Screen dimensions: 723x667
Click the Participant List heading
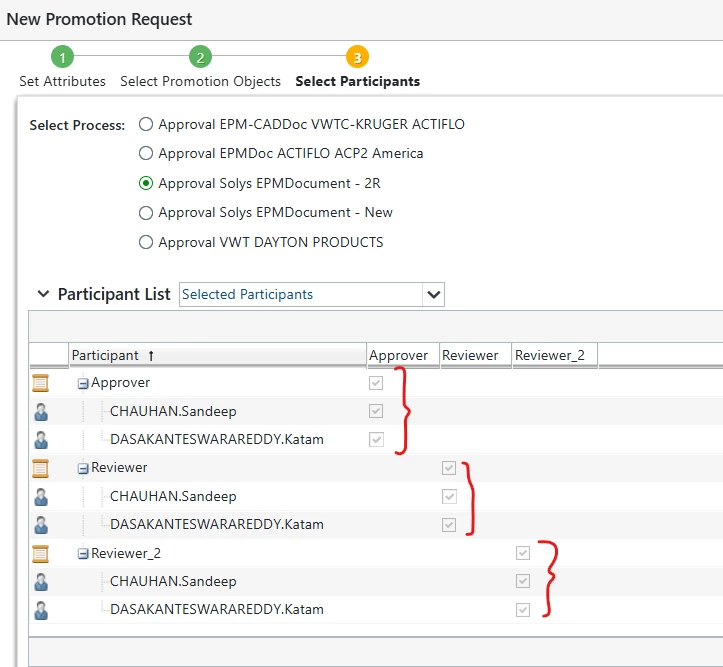pos(114,294)
